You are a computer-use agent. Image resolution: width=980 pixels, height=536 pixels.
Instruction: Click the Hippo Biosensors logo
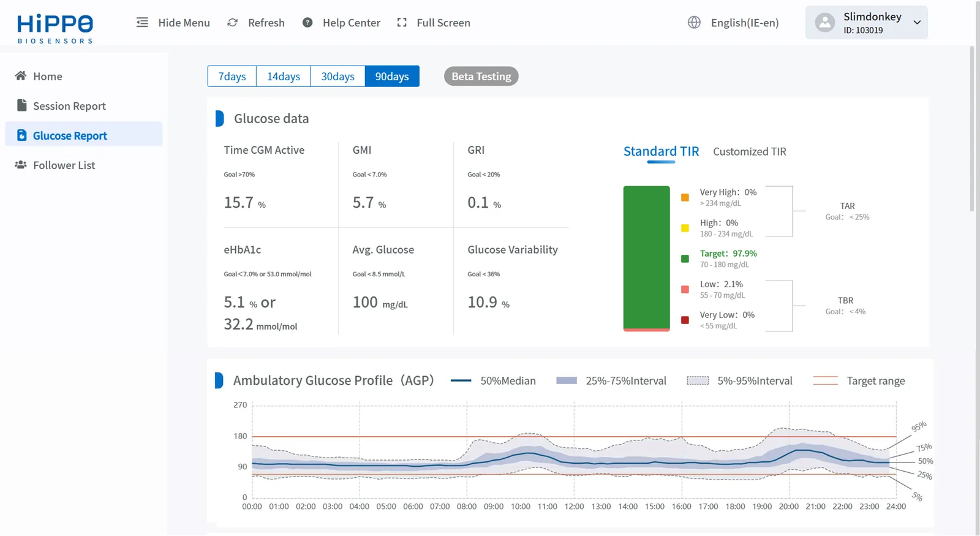(x=55, y=29)
